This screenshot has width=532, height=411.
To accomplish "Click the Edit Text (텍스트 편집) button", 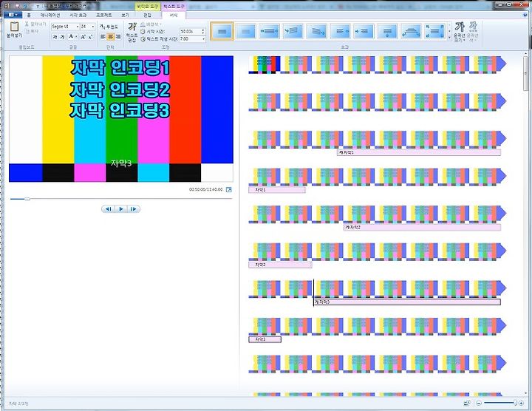I will (132, 33).
